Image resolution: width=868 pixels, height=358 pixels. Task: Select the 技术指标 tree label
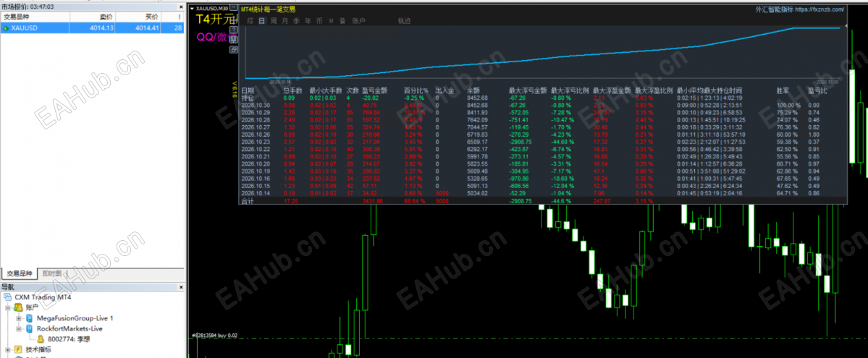pos(38,350)
